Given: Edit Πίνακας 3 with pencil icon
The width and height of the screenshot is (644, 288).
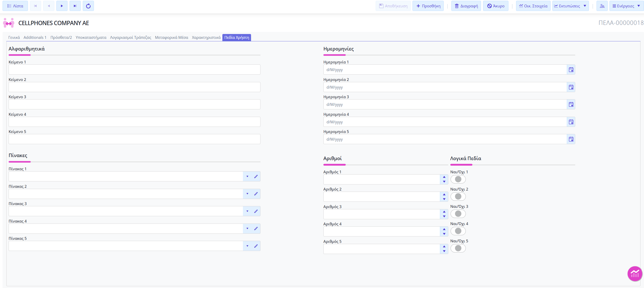Looking at the screenshot, I should coord(256,211).
